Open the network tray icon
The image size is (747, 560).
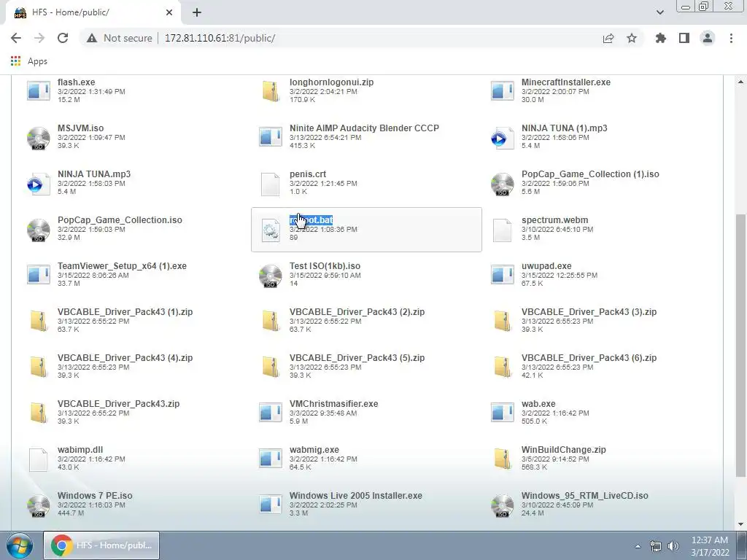click(656, 546)
